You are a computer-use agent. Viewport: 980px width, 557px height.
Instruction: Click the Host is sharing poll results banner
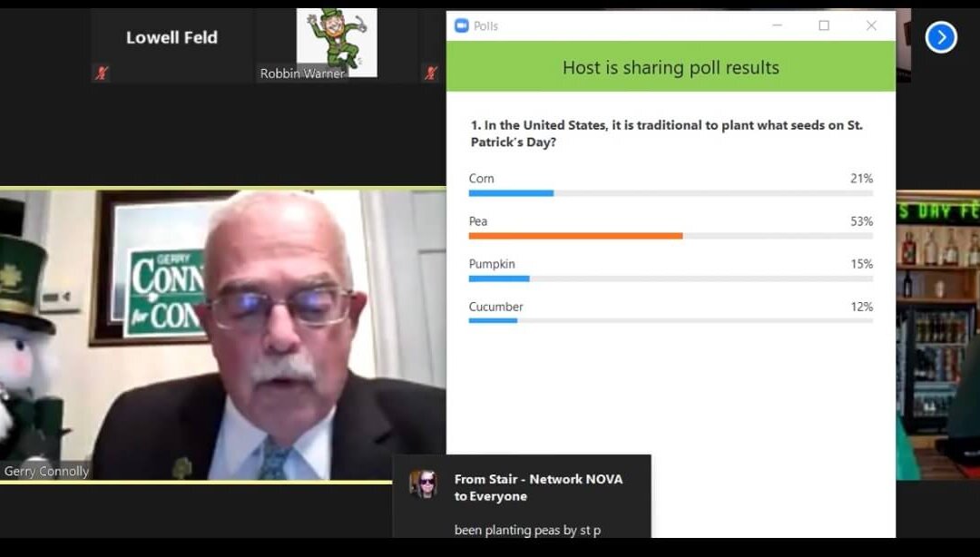pos(671,67)
